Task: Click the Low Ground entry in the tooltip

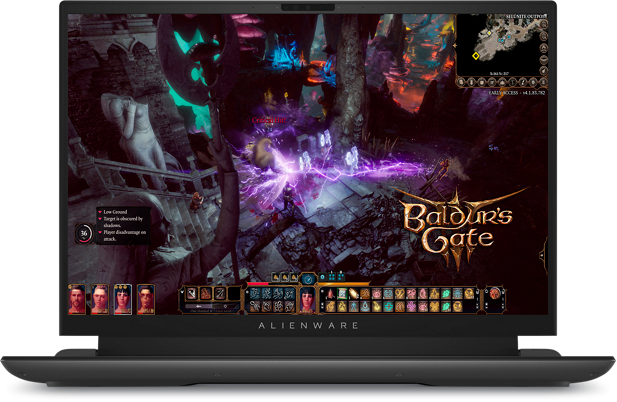Action: pos(116,212)
